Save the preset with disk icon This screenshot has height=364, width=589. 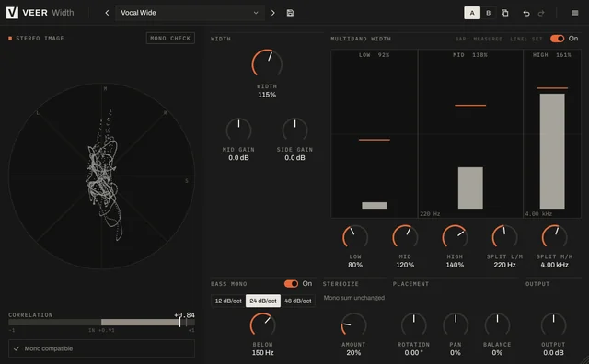(x=290, y=13)
